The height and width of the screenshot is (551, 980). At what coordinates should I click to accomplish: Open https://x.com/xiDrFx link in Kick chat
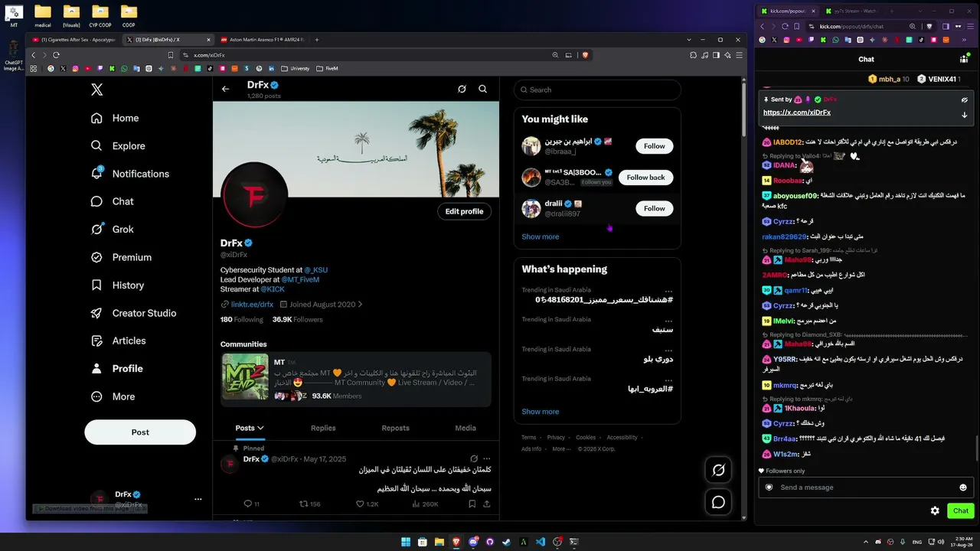click(797, 112)
